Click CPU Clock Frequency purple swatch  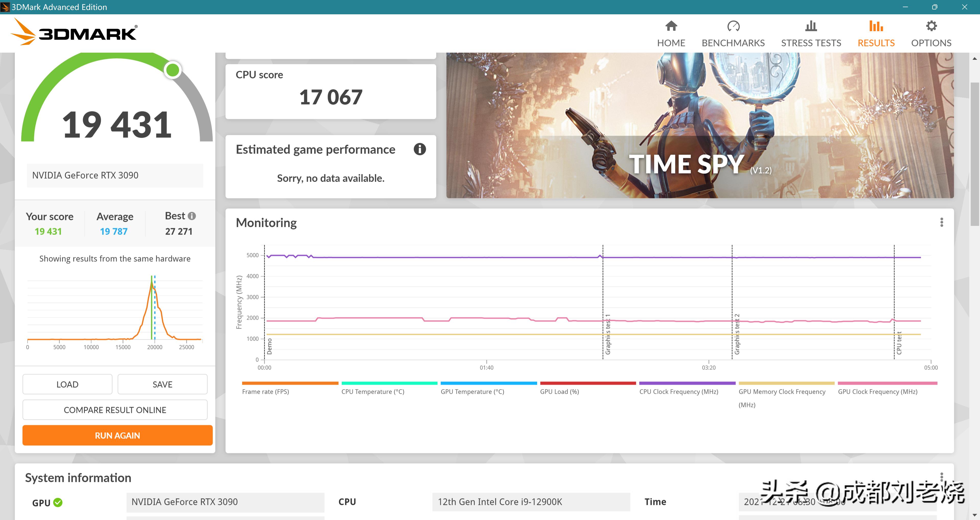(687, 383)
